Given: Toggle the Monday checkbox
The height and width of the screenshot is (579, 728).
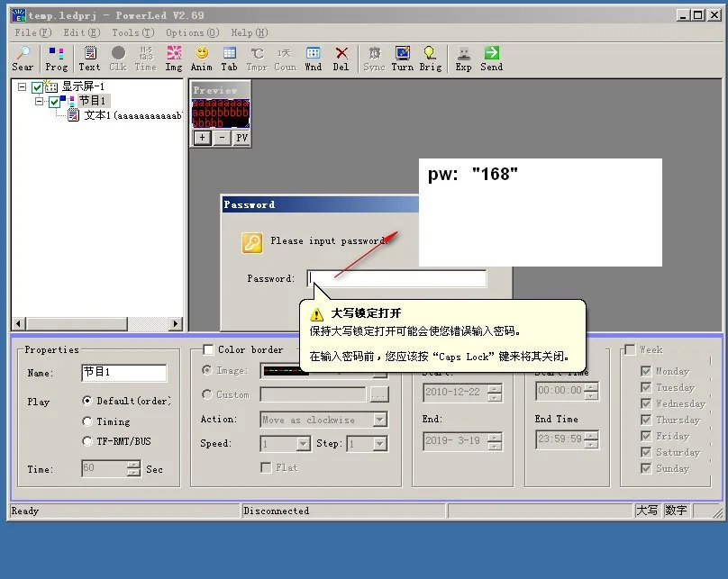Looking at the screenshot, I should pos(646,371).
